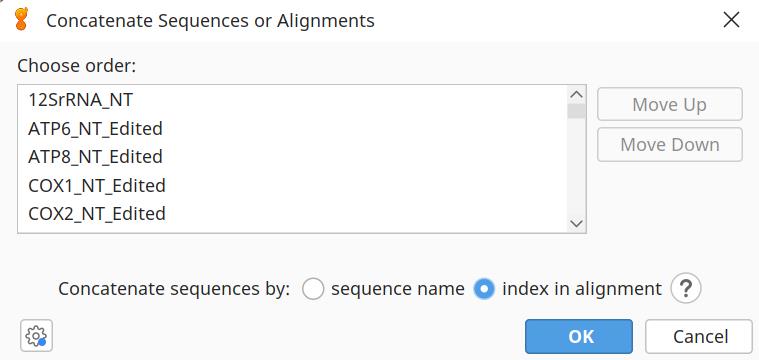Confirm with the OK button
This screenshot has height=360, width=759.
579,336
